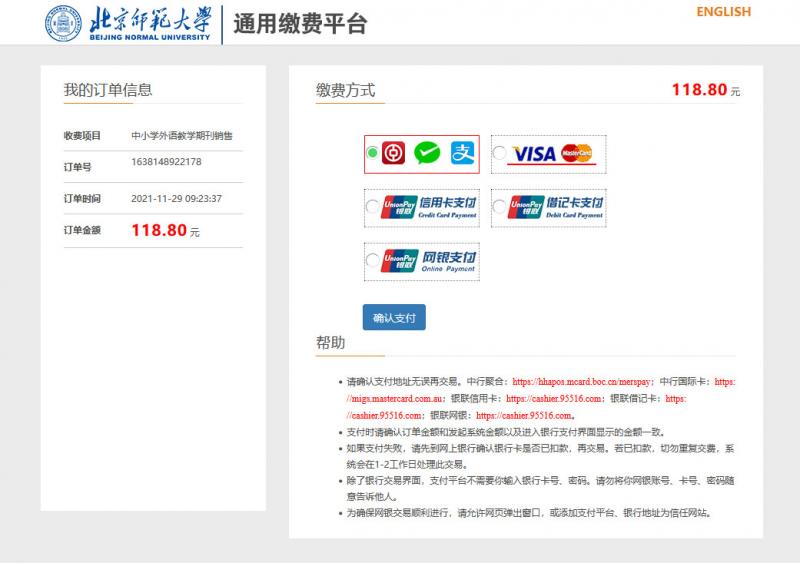Click the 订单时间 label

pos(82,199)
